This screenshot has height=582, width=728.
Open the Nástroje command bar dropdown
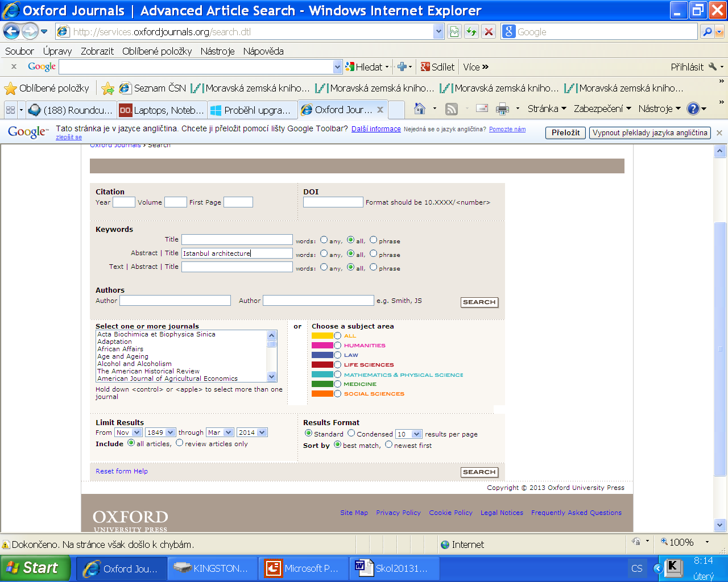tap(659, 109)
